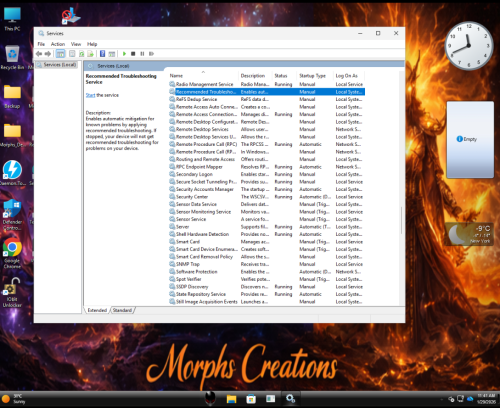Screen dimensions: 500x408
Task: Click the New York weather desktop gadget
Action: coord(470,234)
